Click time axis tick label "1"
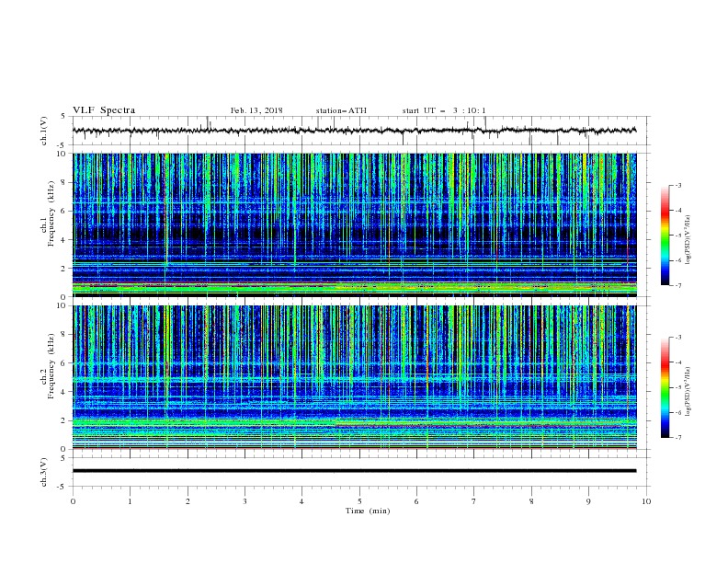Viewport: 728px width, 563px height. (130, 501)
